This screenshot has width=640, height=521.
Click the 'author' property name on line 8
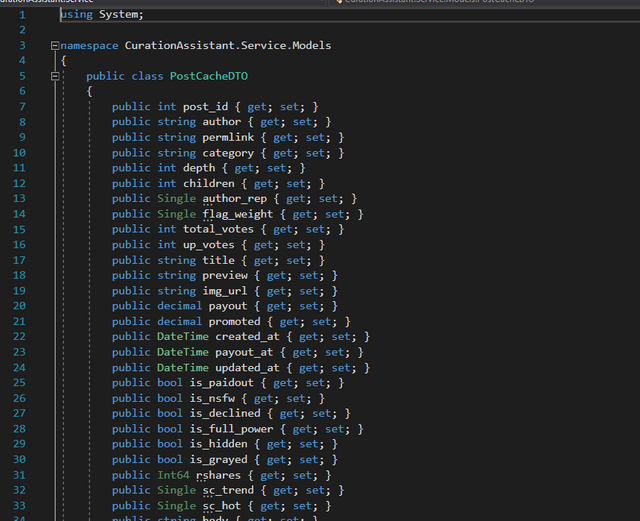(x=222, y=122)
